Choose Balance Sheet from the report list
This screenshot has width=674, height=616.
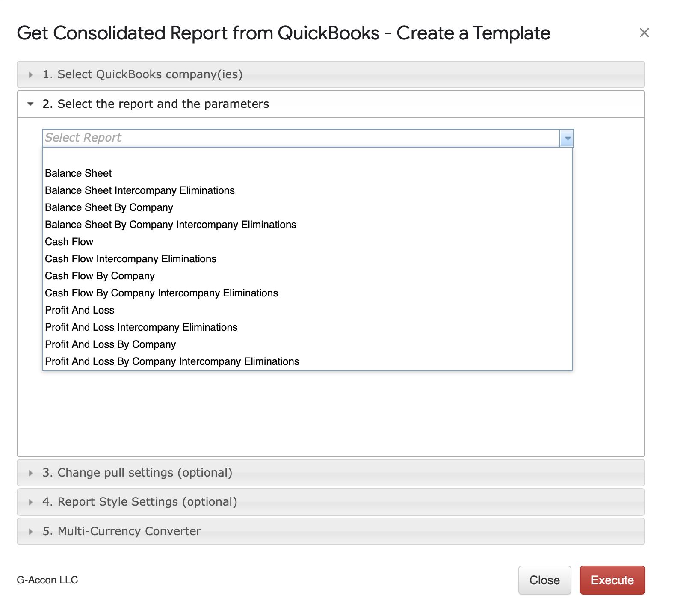pos(307,173)
